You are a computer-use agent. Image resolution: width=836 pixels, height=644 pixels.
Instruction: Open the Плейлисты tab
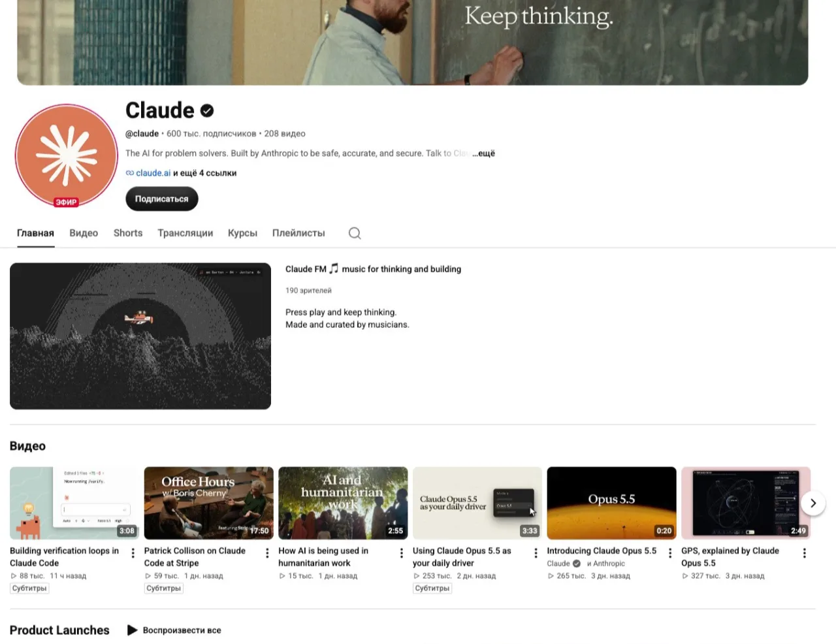(298, 233)
